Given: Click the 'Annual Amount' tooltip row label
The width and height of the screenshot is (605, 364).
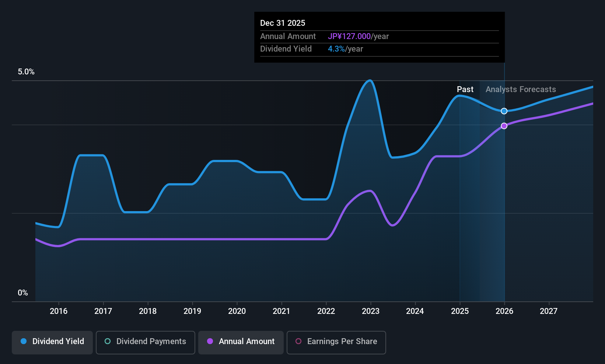Looking at the screenshot, I should (288, 36).
